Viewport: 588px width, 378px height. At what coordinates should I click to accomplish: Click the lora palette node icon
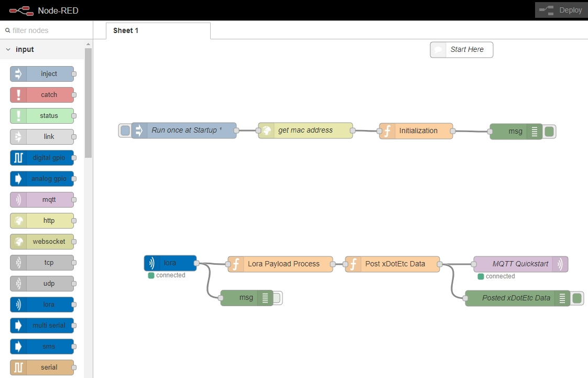tap(18, 305)
